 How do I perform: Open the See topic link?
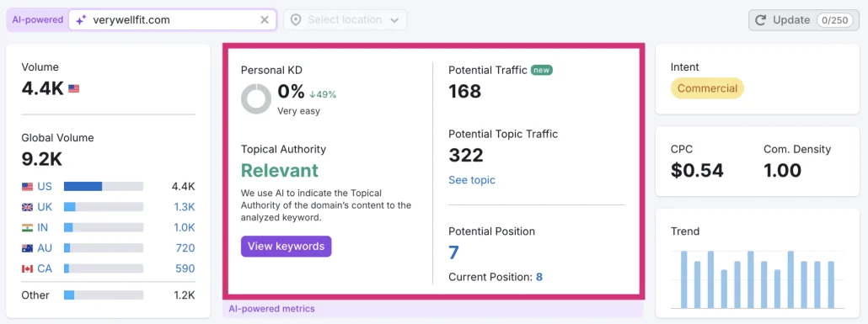coord(472,180)
